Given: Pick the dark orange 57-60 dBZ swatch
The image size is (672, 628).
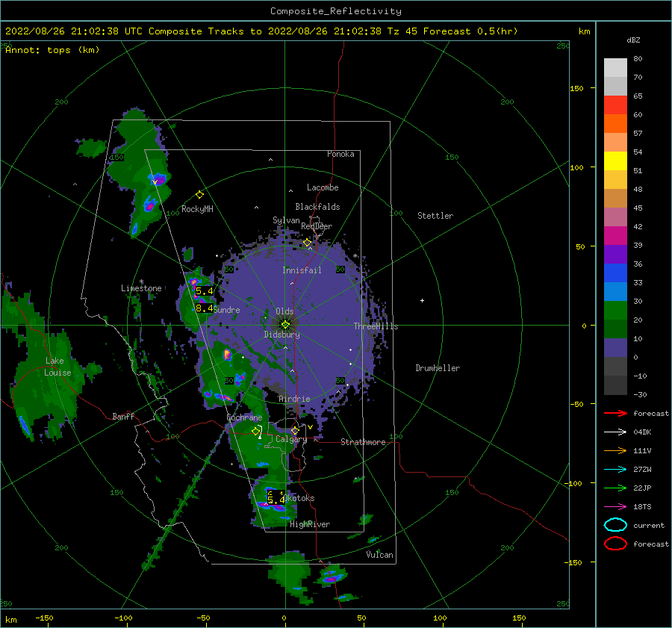Looking at the screenshot, I should [615, 124].
